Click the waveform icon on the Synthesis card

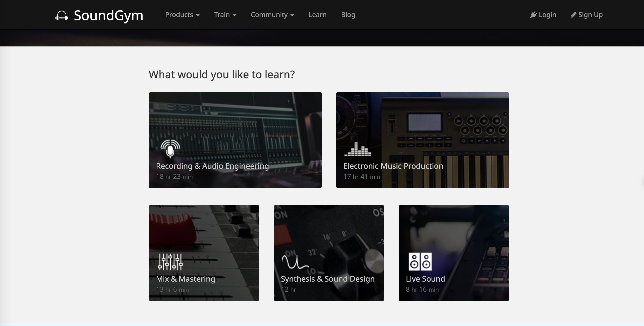[x=295, y=262]
